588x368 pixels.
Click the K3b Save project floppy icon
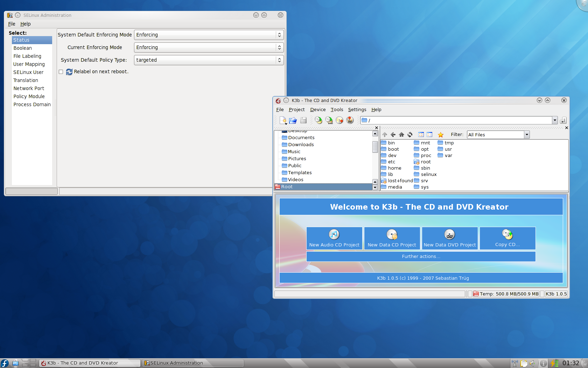(x=303, y=120)
